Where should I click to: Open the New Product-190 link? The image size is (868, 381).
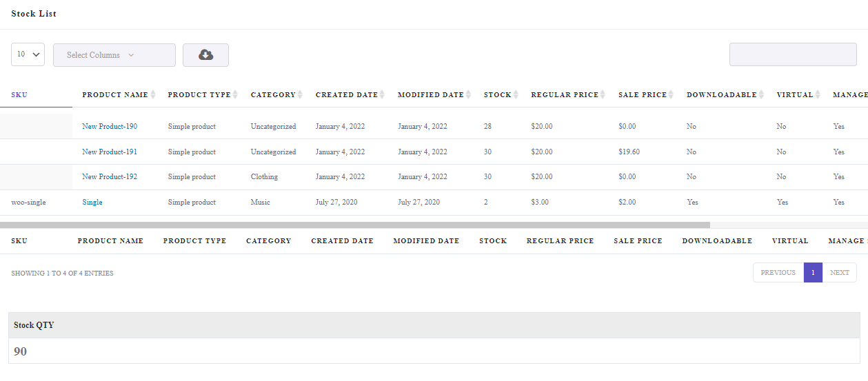pos(110,126)
